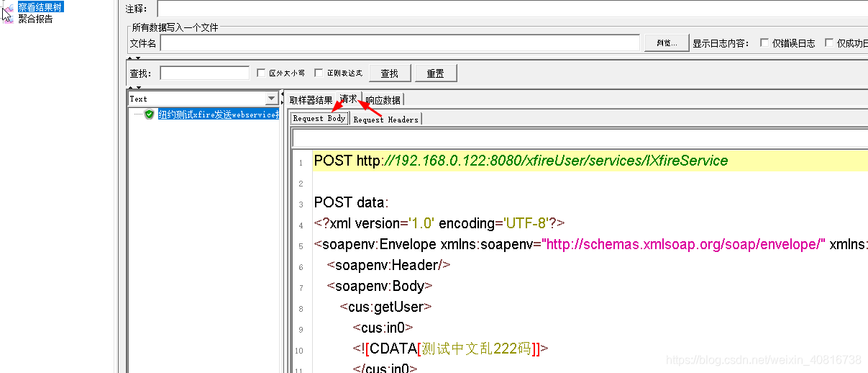Click the <soapenv:Header/> line
868x373 pixels.
coord(388,265)
